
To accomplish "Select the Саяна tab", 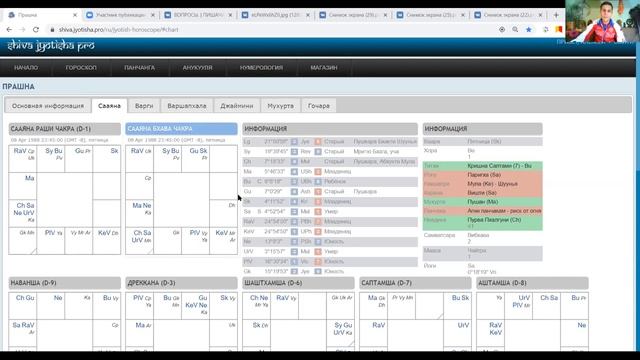I will pyautogui.click(x=109, y=106).
